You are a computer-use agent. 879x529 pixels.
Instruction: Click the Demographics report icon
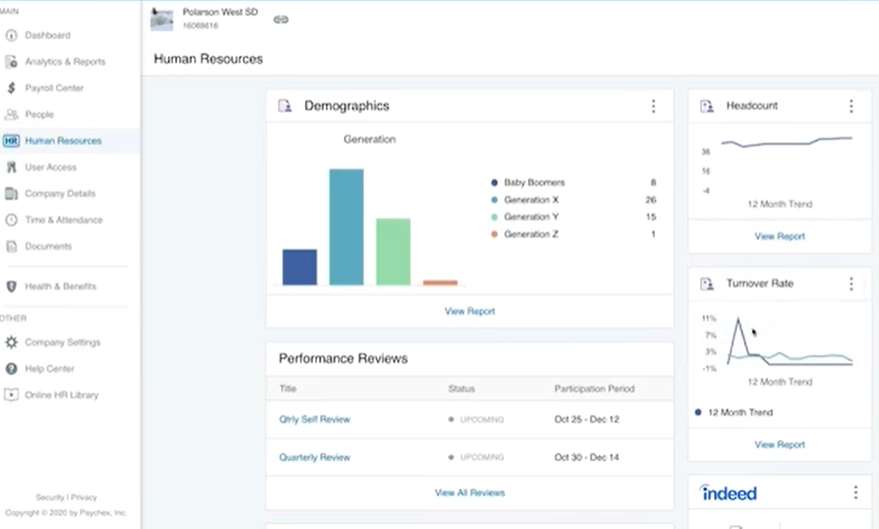click(285, 105)
